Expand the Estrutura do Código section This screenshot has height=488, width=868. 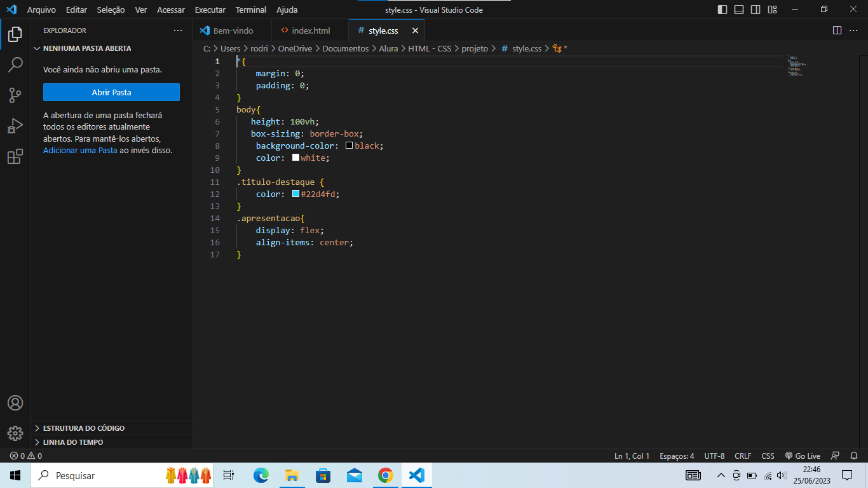pos(111,428)
